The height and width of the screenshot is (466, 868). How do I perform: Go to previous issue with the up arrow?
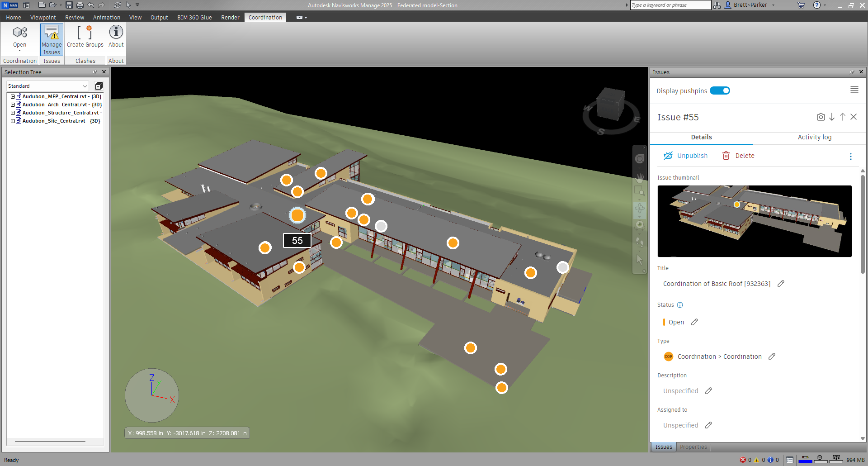[x=843, y=117]
